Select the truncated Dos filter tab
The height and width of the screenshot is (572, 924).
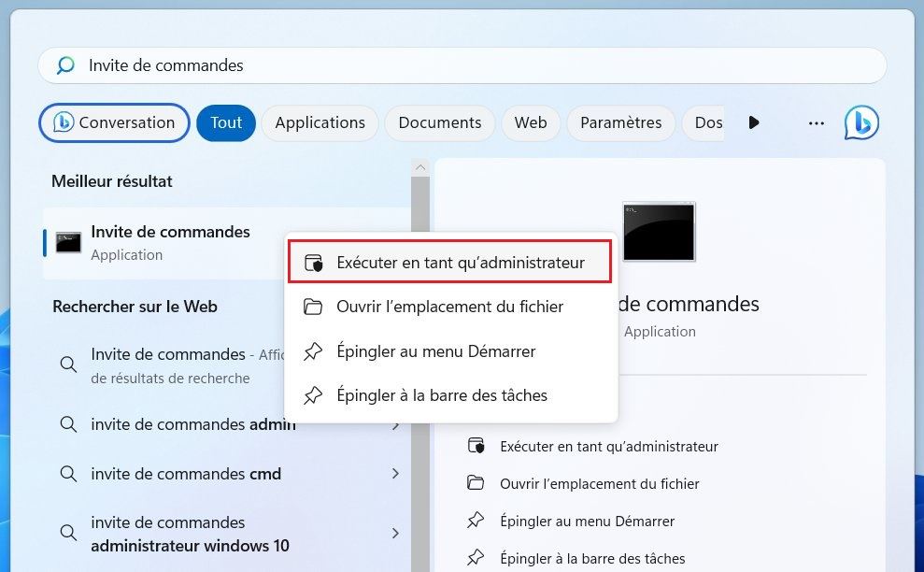pyautogui.click(x=704, y=122)
